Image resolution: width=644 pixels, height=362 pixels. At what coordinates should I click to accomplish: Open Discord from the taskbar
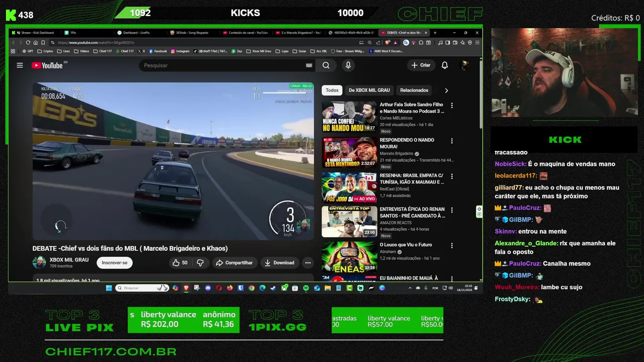coord(208,288)
